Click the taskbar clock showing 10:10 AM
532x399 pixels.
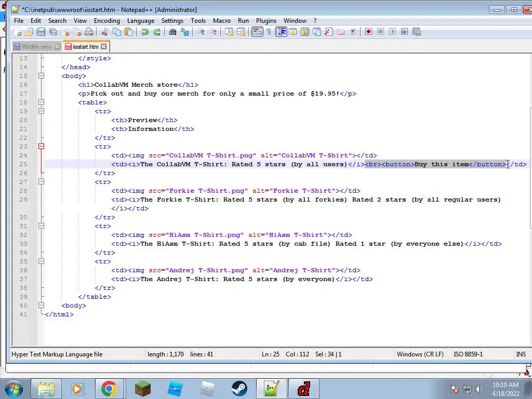(x=506, y=389)
